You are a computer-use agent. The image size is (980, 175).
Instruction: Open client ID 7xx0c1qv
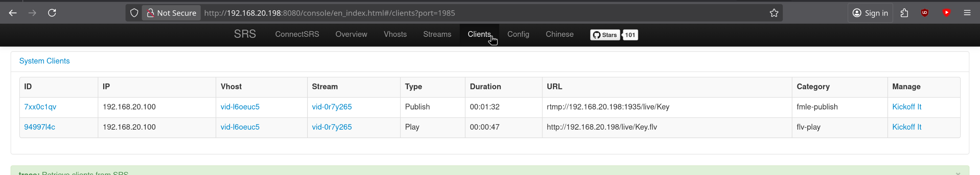40,107
